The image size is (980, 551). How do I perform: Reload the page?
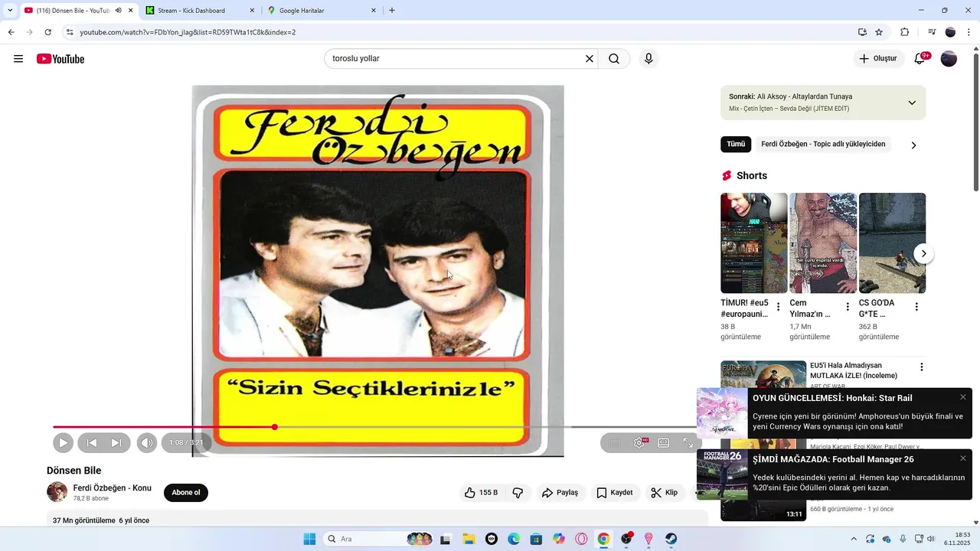tap(47, 32)
